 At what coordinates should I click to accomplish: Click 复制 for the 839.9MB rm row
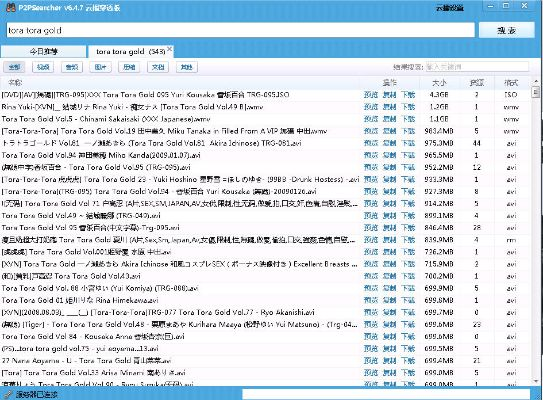(x=389, y=240)
